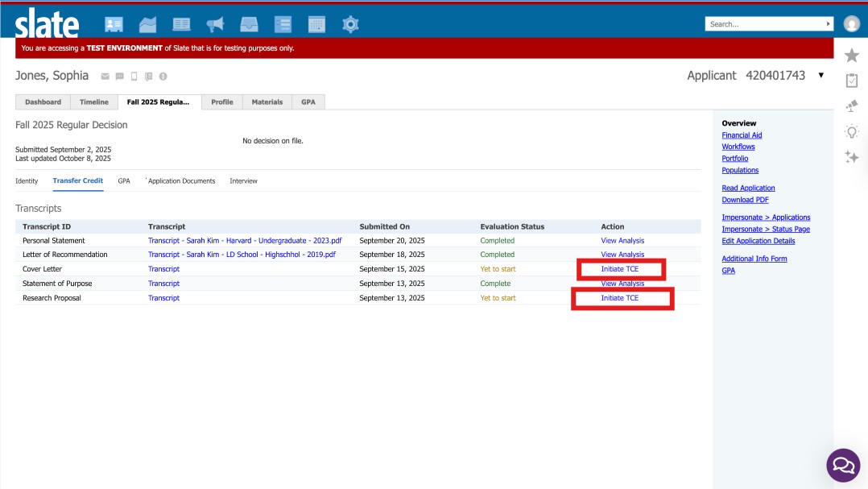Open the Harvard Undergraduate transcript PDF
Viewport: 868px width, 489px height.
(x=245, y=241)
